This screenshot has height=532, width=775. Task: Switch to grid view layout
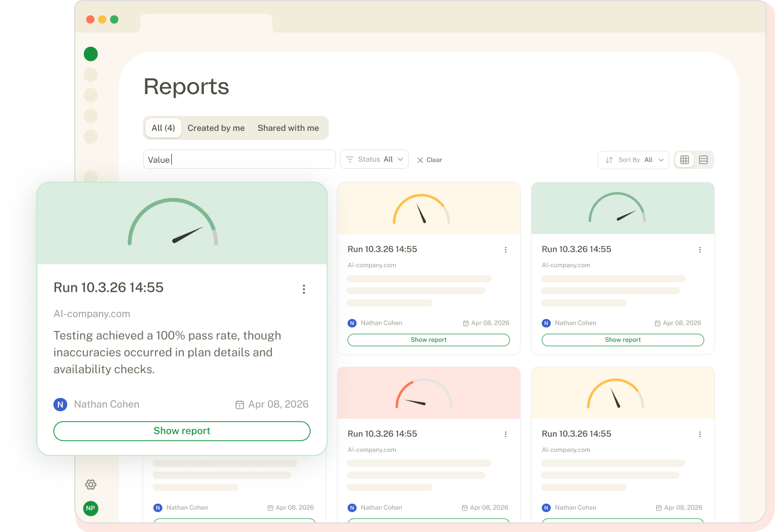tap(685, 160)
